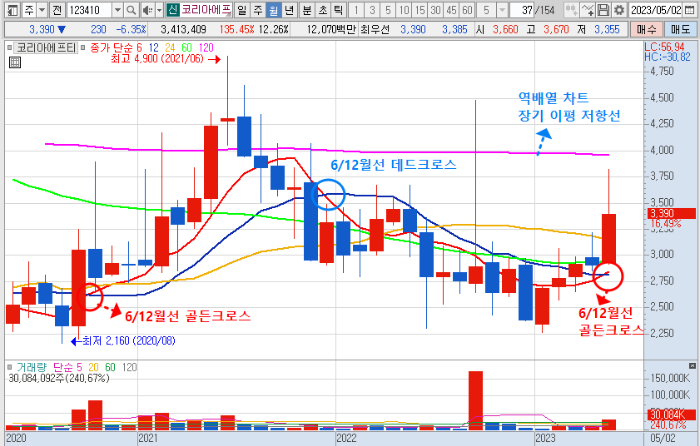Click the pink 매수 buy button
The width and height of the screenshot is (700, 446).
click(x=646, y=29)
